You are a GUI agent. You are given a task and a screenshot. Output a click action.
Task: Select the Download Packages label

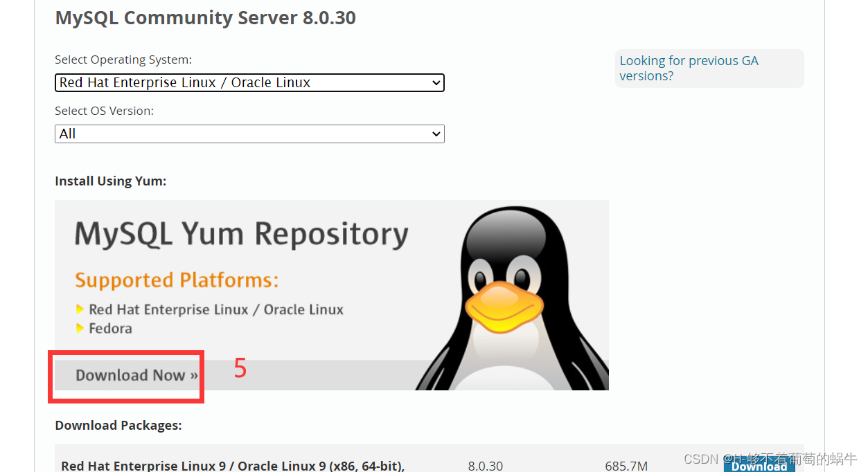coord(118,425)
